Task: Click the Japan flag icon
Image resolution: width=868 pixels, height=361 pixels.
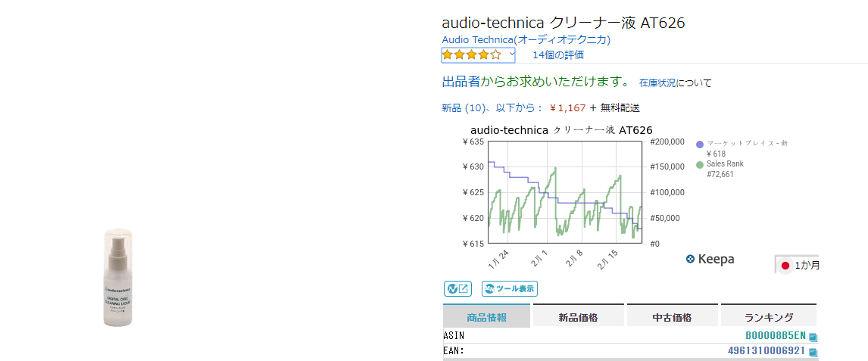Action: pos(785,266)
